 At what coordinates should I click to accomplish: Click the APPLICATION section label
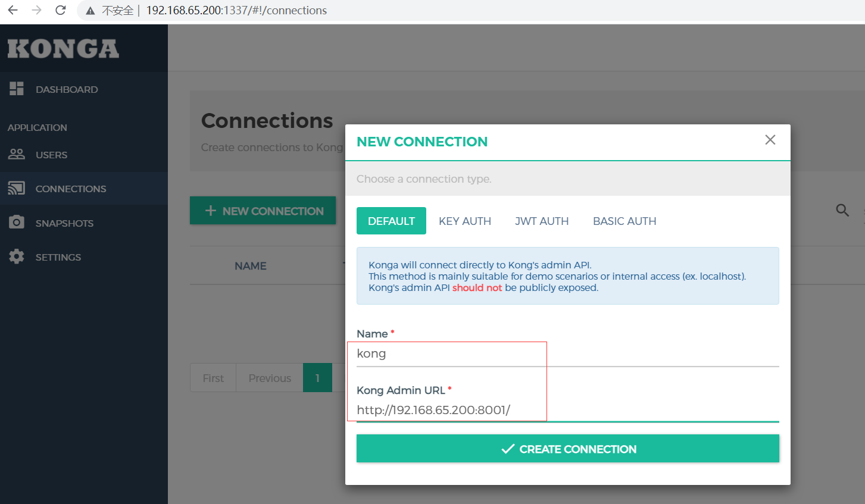click(38, 127)
